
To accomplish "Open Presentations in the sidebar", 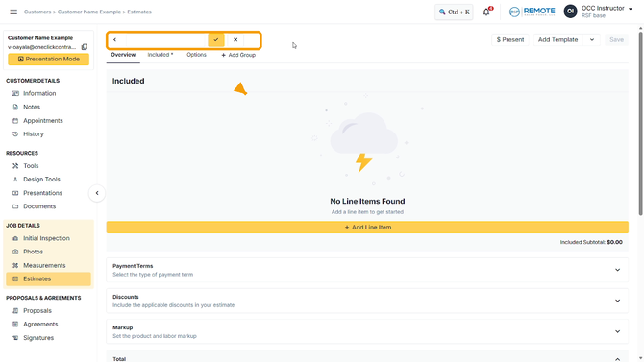I will 42,193.
